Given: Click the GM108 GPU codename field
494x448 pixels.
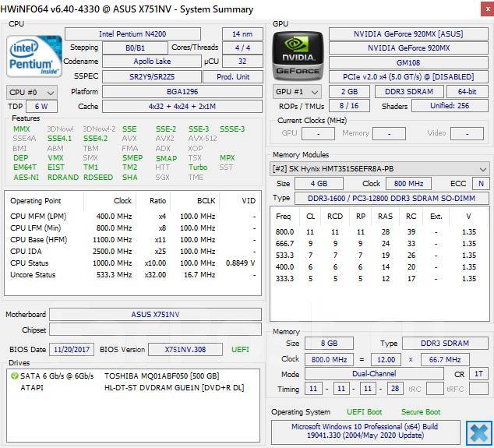Looking at the screenshot, I should tap(408, 62).
